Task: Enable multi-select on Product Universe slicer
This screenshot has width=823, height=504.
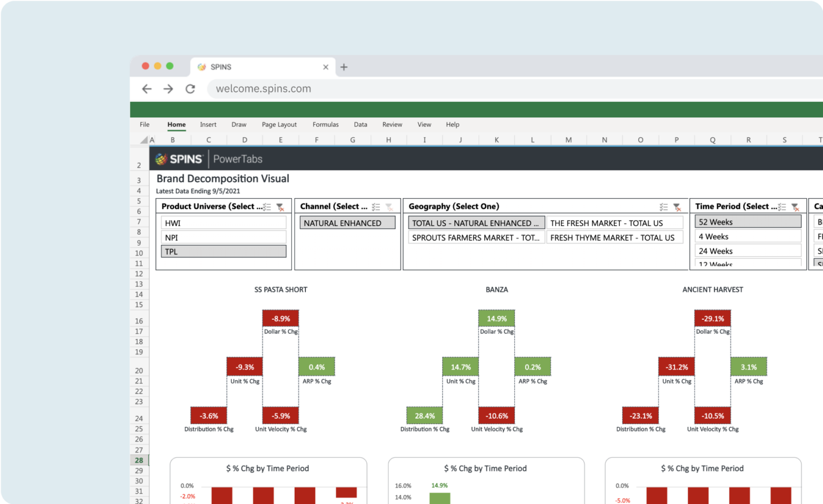Action: (267, 206)
